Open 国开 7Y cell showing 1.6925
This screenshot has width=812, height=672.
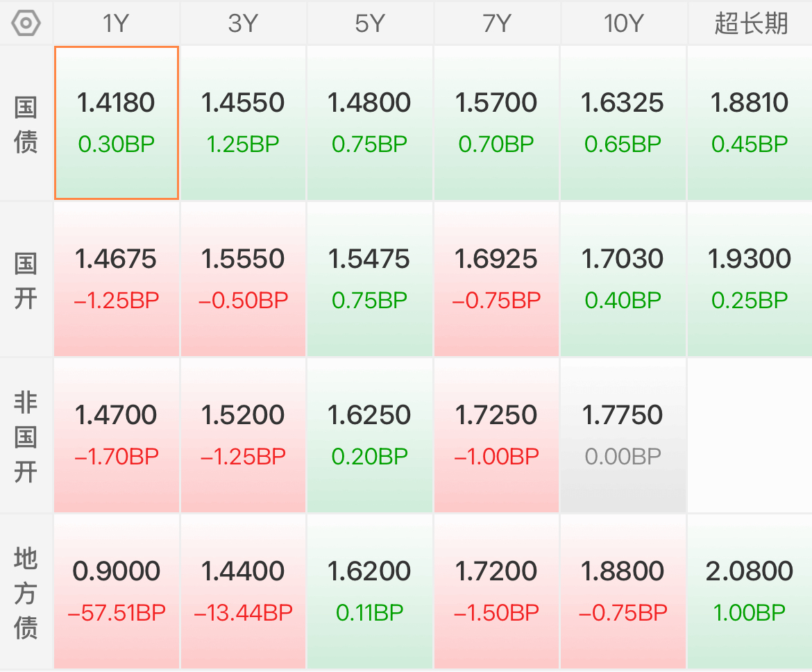pos(496,279)
